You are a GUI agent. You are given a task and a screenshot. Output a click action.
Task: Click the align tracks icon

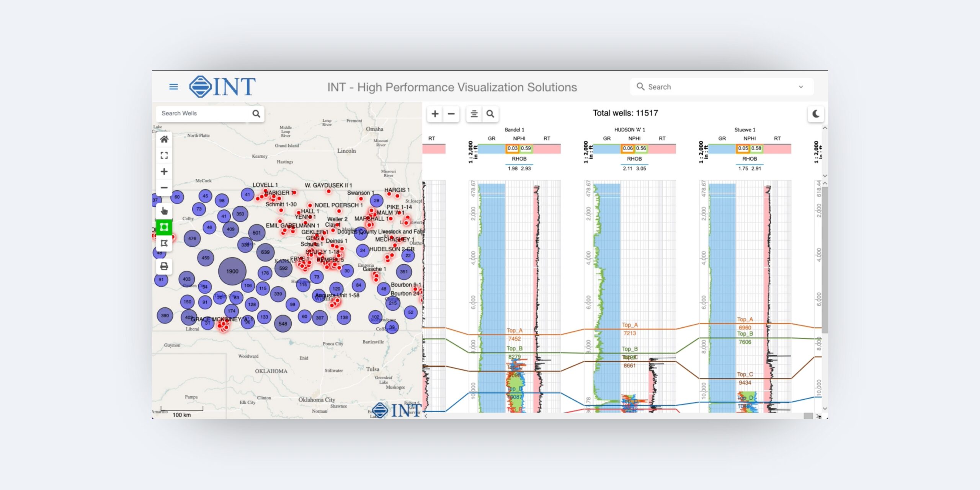pos(474,114)
